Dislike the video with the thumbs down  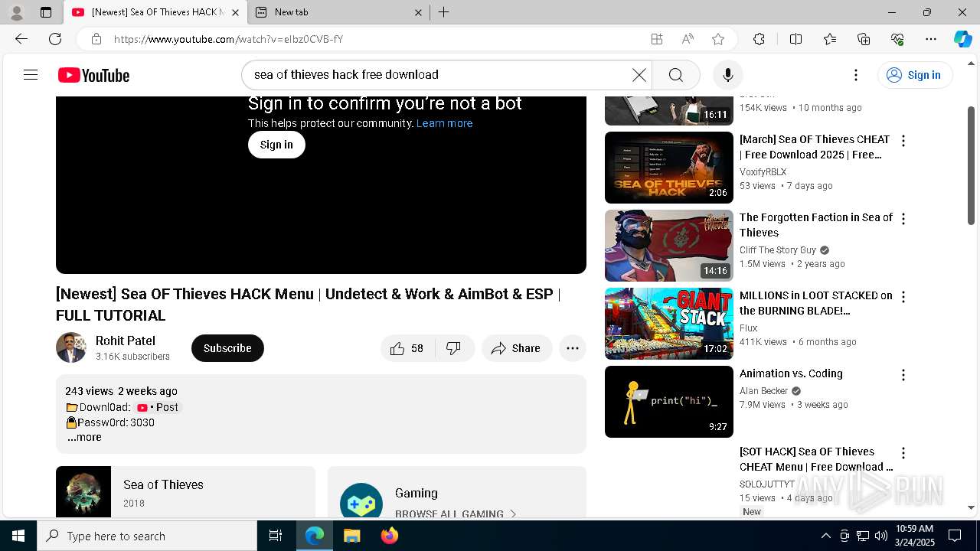(x=454, y=348)
